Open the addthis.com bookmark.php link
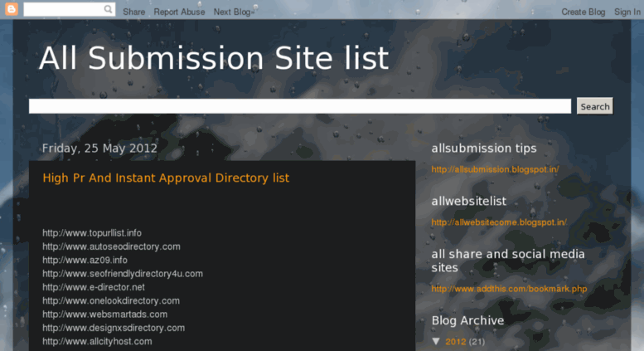The height and width of the screenshot is (351, 644). click(509, 289)
